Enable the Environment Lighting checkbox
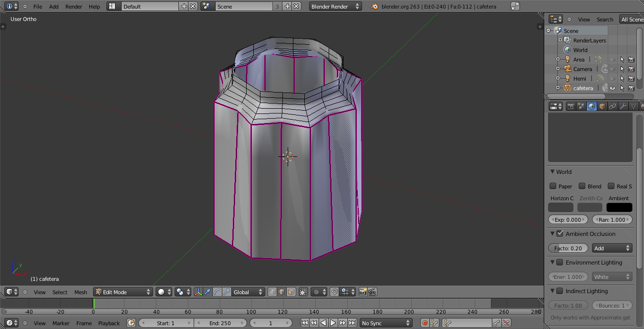The height and width of the screenshot is (329, 644). 560,262
